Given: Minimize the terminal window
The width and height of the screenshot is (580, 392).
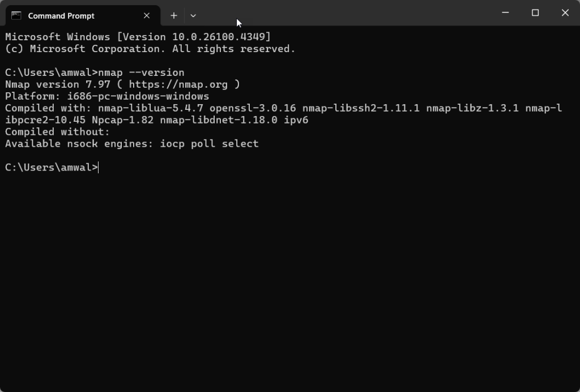Looking at the screenshot, I should pos(505,13).
